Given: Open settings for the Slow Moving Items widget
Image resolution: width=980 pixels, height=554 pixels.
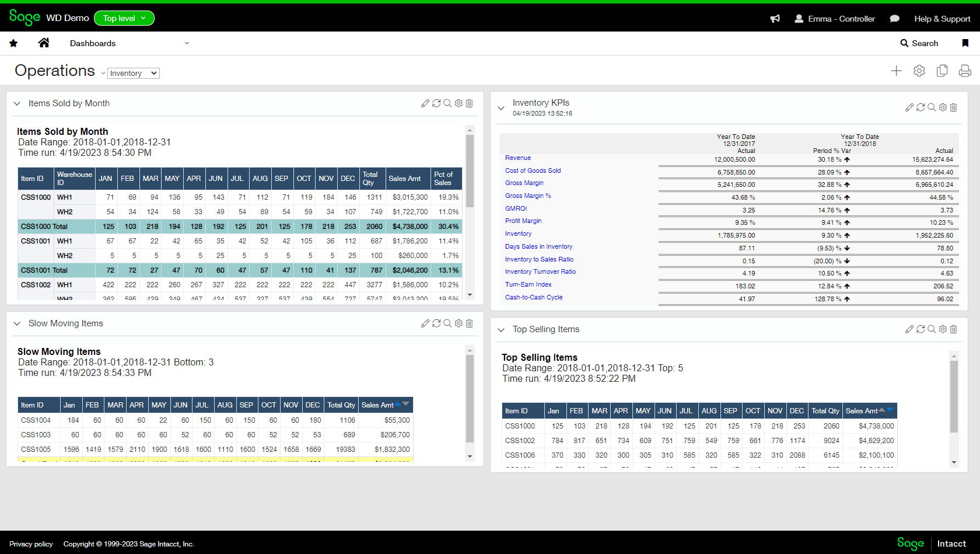Looking at the screenshot, I should point(458,323).
